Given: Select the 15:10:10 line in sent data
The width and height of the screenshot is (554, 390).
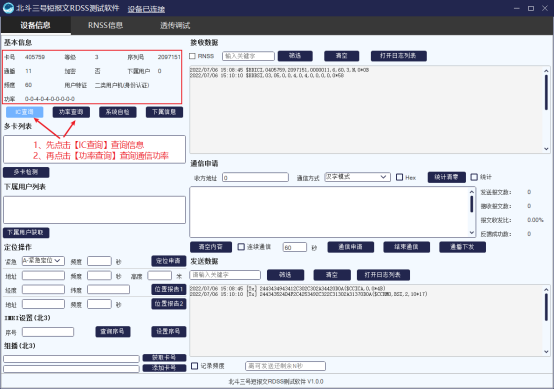Looking at the screenshot, I should 308,294.
